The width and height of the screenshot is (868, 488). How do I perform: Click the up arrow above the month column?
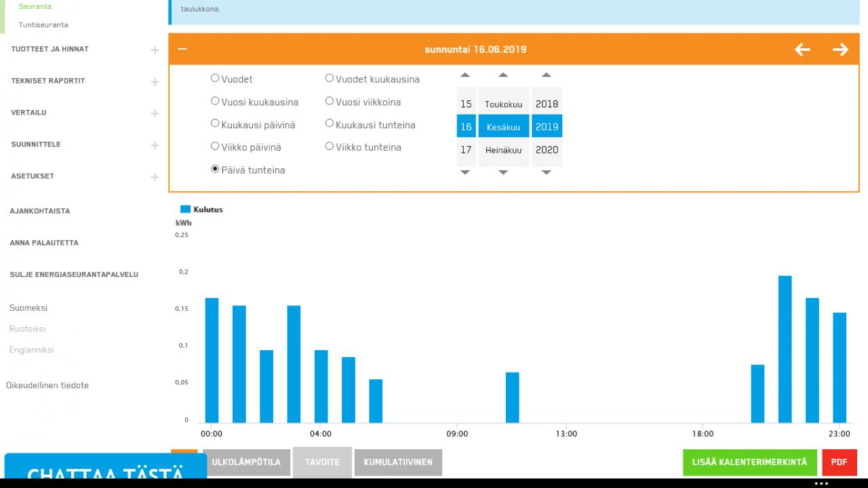[503, 75]
